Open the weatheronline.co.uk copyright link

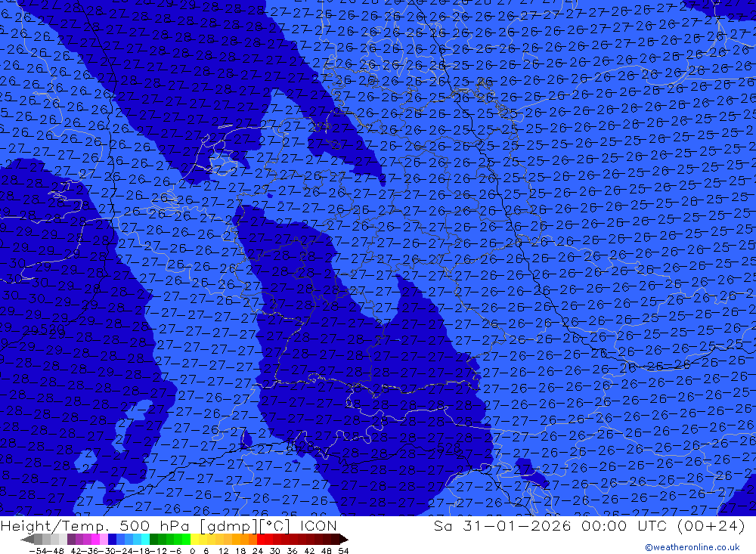point(692,547)
